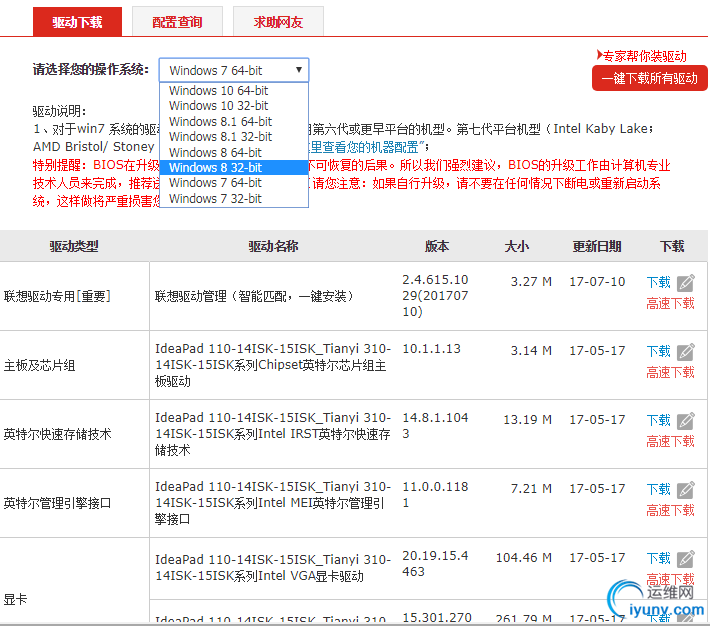
Task: Click 版本 column header
Action: [x=437, y=246]
